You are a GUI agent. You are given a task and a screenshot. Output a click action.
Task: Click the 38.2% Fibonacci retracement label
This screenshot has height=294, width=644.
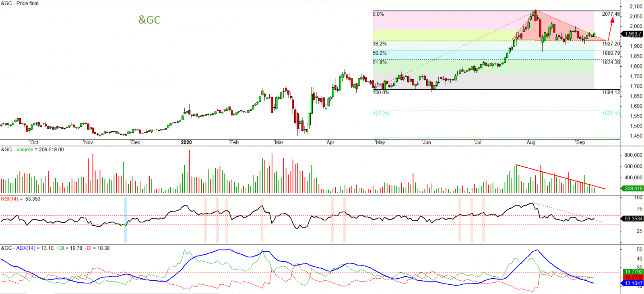(380, 44)
